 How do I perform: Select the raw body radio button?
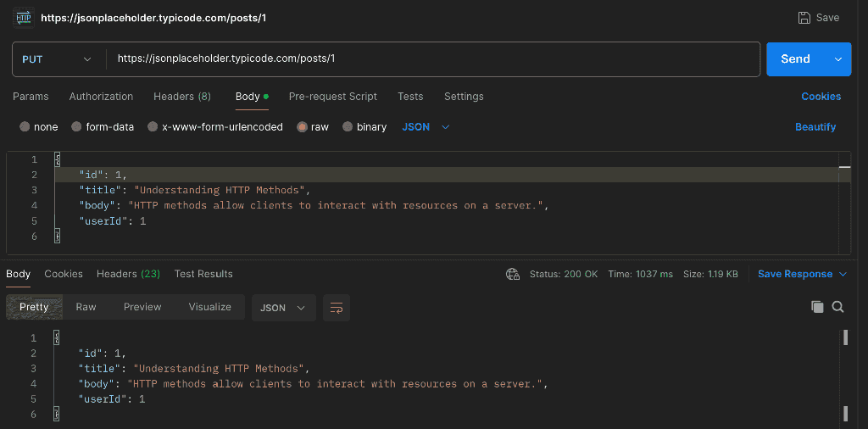click(302, 127)
